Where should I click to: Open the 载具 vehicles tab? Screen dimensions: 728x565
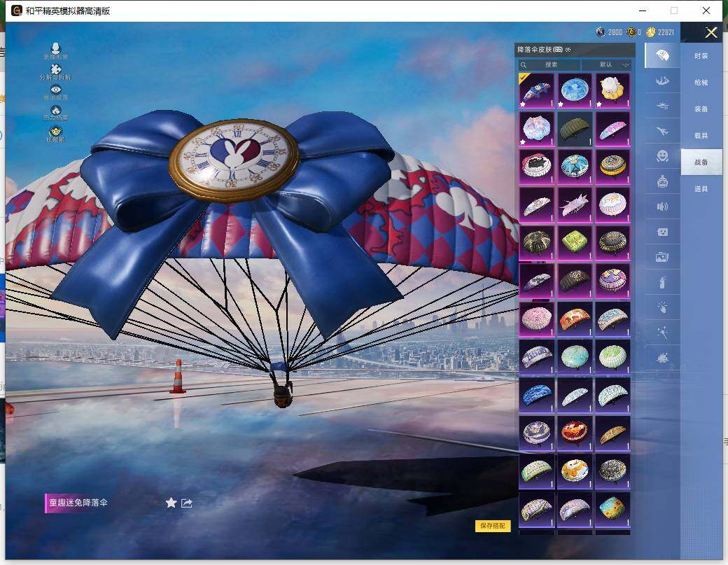pyautogui.click(x=701, y=136)
